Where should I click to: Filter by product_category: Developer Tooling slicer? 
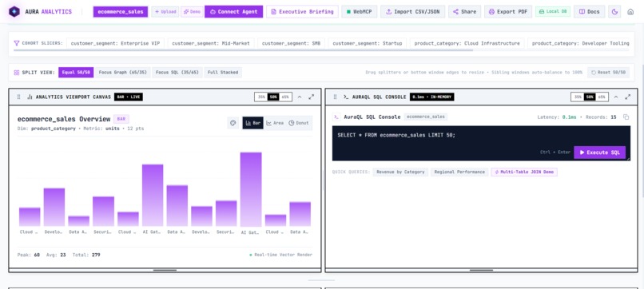[x=578, y=43]
